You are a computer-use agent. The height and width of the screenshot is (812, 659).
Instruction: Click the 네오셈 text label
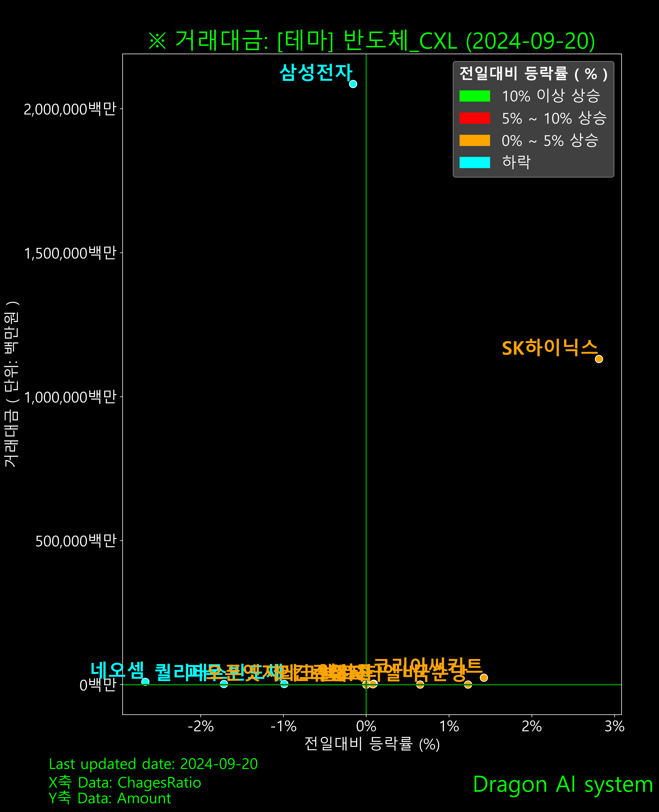click(117, 670)
